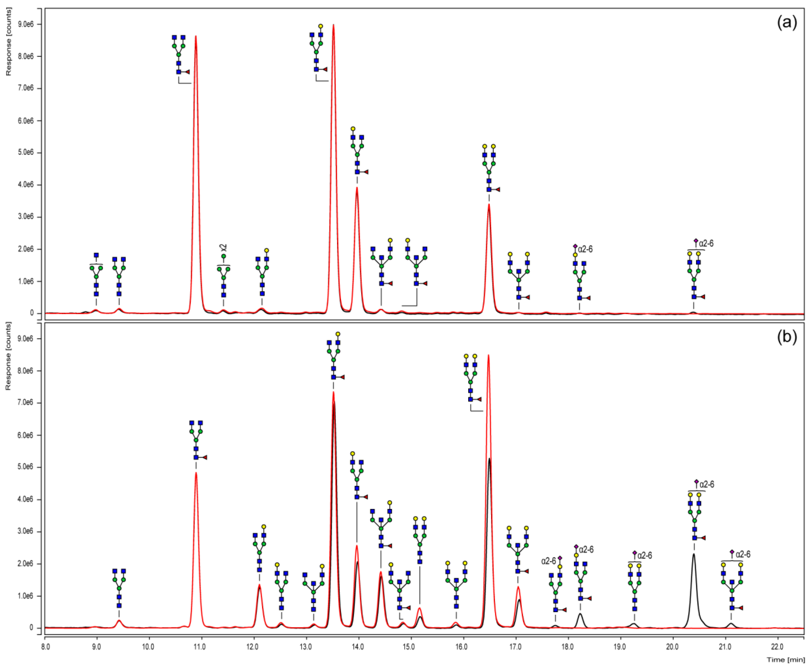Click glycan icon above the 9.4 min peak in panel (b)
Viewport: 812px width, 668px height.
(x=119, y=588)
